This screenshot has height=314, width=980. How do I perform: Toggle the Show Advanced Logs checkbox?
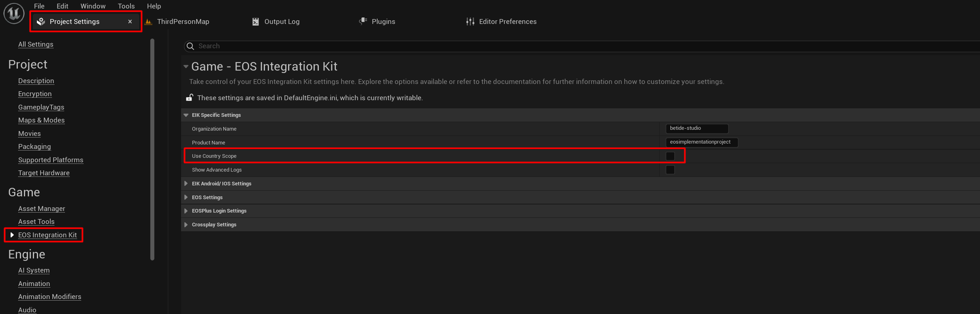670,170
